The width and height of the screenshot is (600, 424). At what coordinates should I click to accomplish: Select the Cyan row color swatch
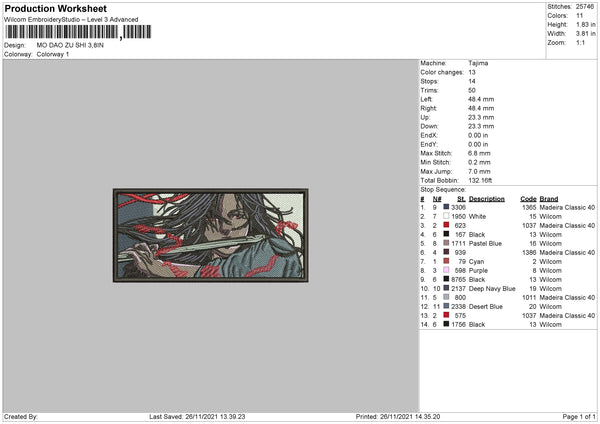[446, 261]
